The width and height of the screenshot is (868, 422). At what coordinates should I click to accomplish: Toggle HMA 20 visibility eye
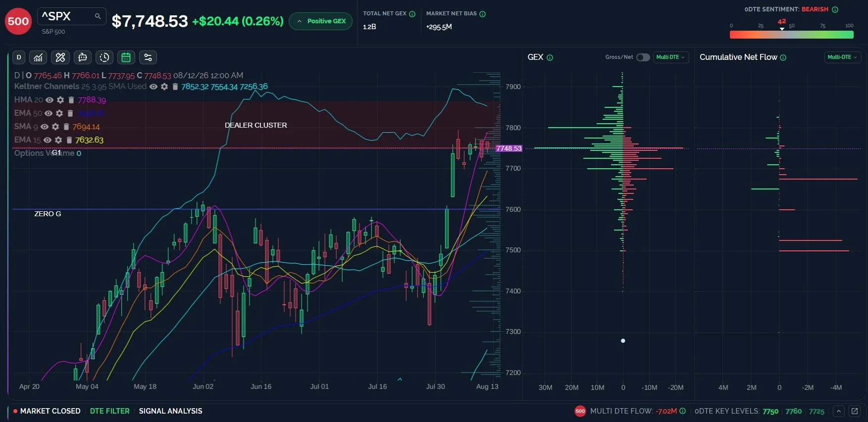50,100
